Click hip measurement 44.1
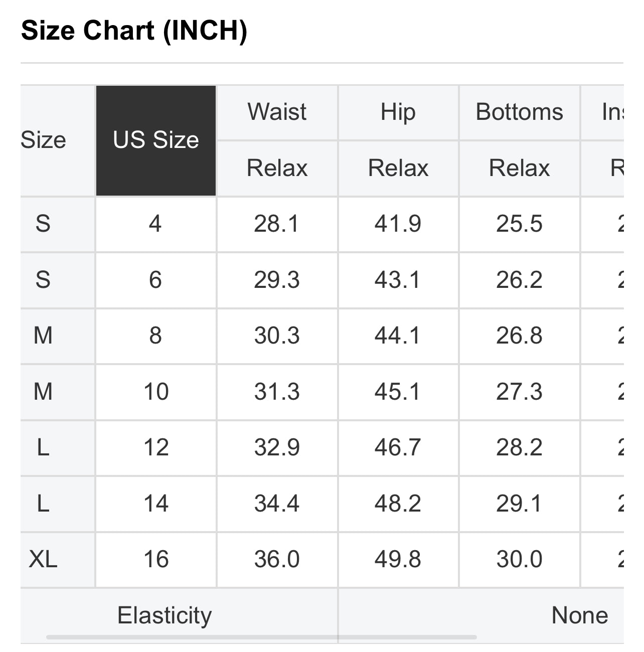 pyautogui.click(x=398, y=336)
